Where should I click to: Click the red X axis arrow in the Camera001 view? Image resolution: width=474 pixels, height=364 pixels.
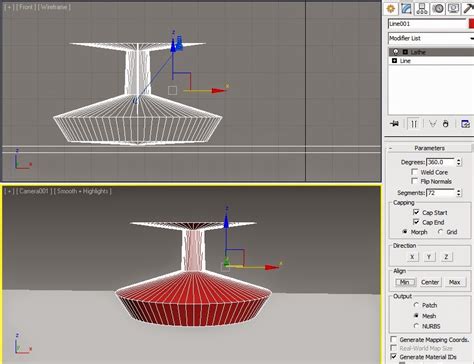click(x=272, y=267)
